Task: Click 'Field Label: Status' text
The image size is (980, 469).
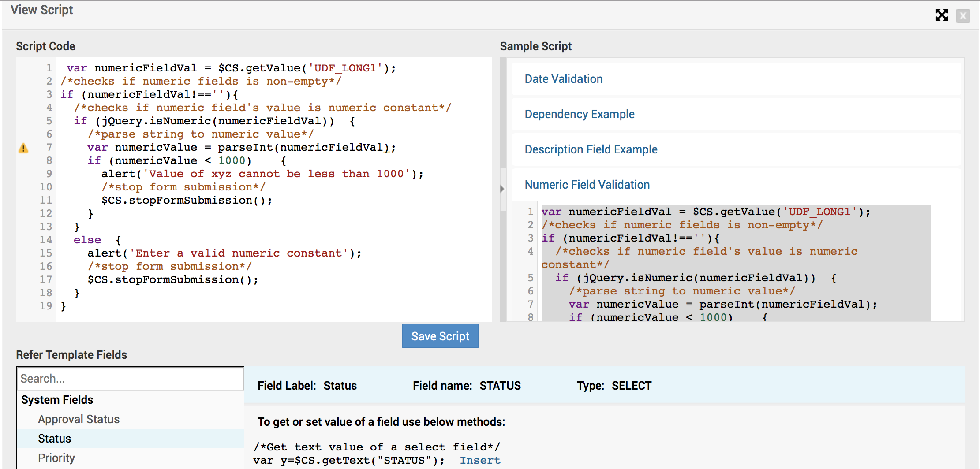Action: pyautogui.click(x=307, y=386)
